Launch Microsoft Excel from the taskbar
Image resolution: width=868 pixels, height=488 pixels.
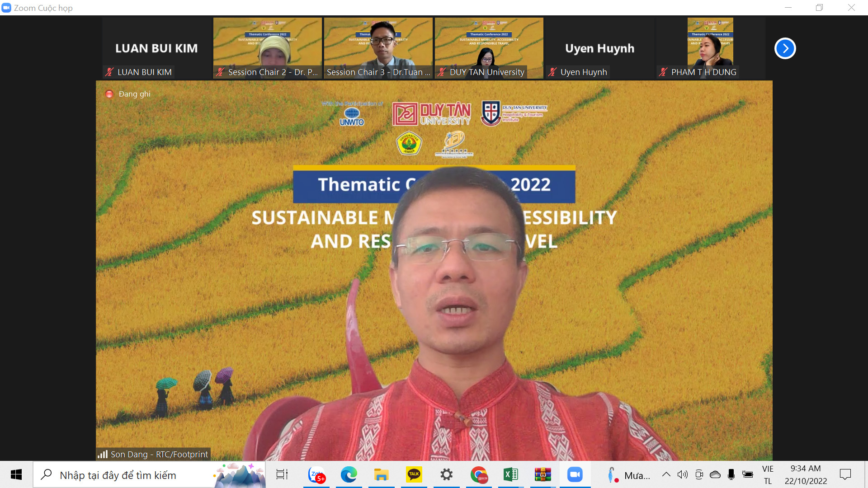510,474
